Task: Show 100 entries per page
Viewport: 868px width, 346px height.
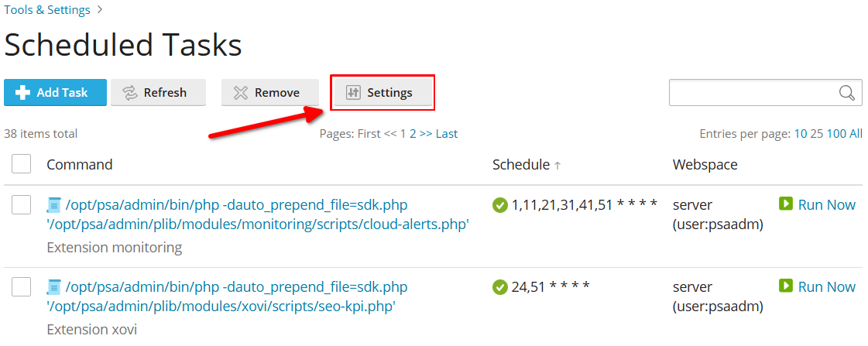Action: click(x=836, y=133)
